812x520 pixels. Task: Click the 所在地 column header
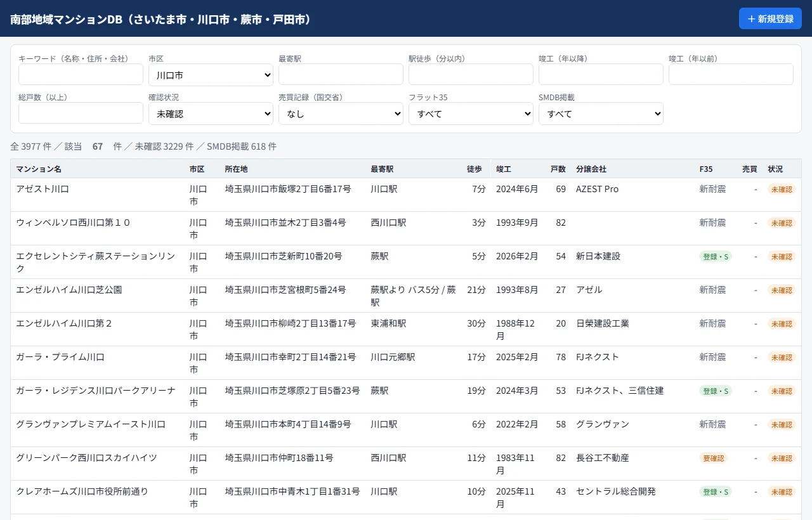tap(236, 169)
